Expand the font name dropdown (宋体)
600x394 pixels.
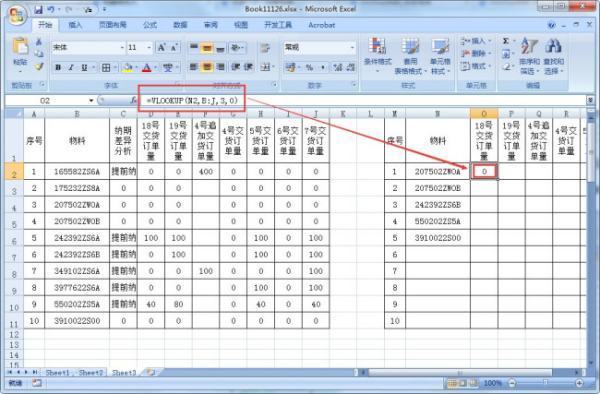coord(122,47)
